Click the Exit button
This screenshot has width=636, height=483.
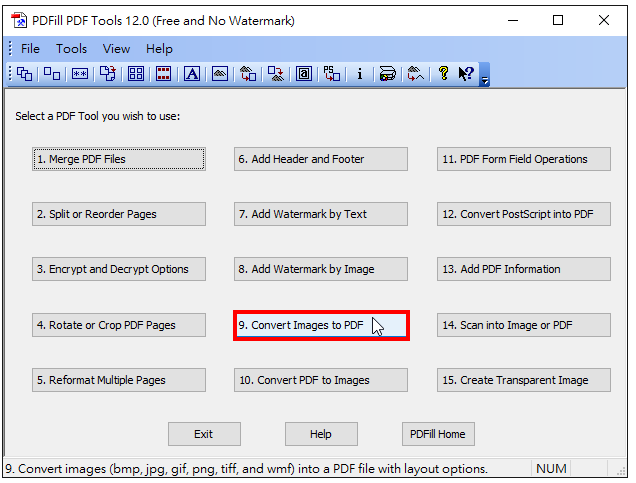tap(204, 434)
